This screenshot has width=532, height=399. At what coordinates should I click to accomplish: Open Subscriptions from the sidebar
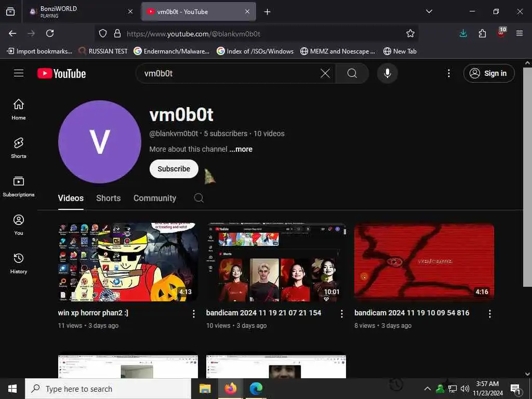pyautogui.click(x=19, y=187)
